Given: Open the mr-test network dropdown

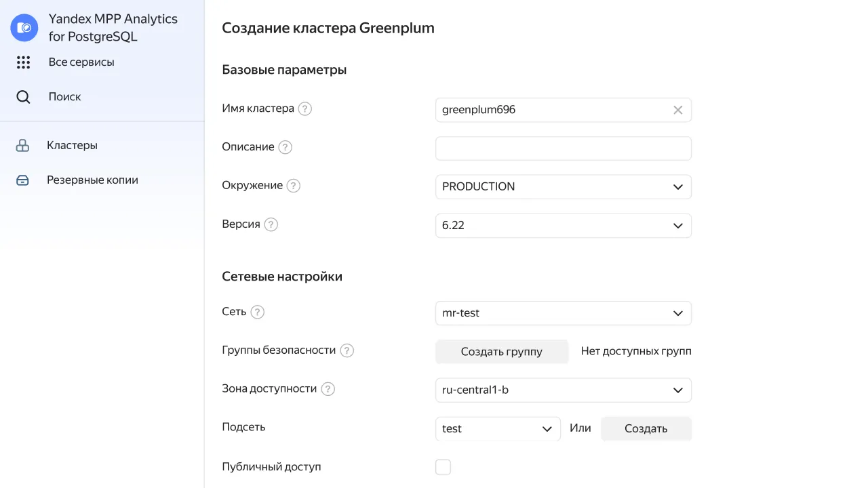Looking at the screenshot, I should click(563, 313).
